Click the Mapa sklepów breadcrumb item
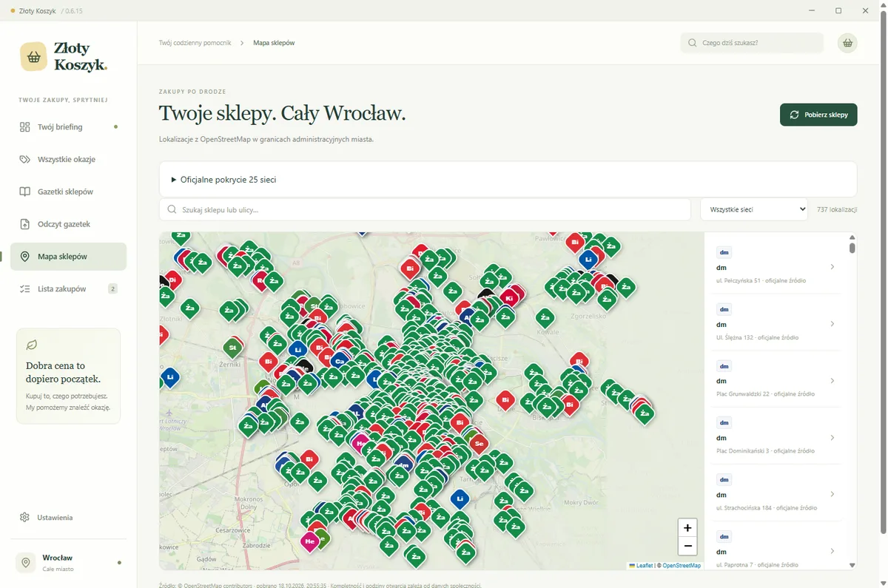 click(274, 43)
